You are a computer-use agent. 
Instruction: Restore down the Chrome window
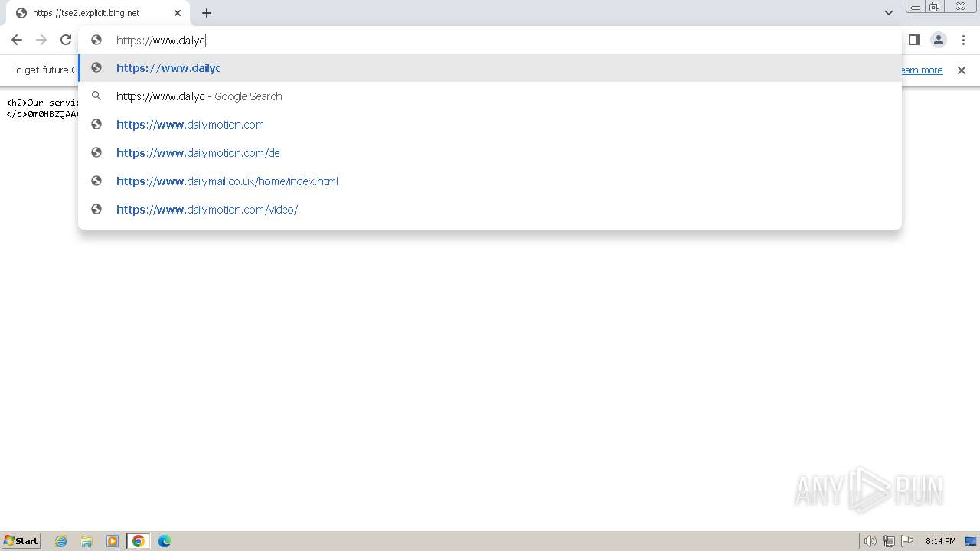point(935,7)
